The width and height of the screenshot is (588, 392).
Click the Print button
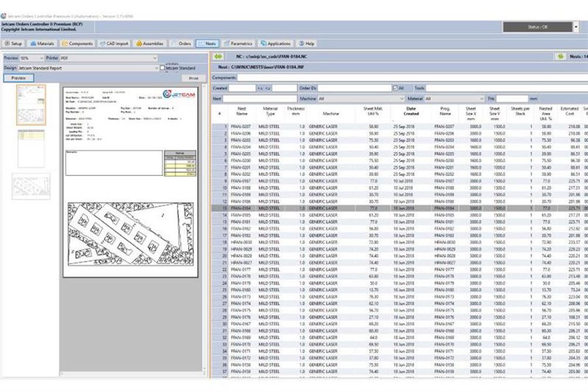pos(194,78)
